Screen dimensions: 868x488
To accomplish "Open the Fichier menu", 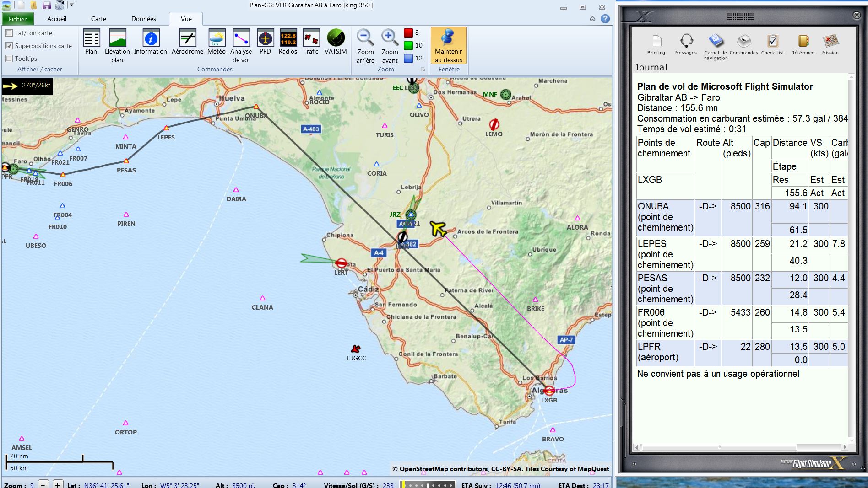I will click(17, 19).
